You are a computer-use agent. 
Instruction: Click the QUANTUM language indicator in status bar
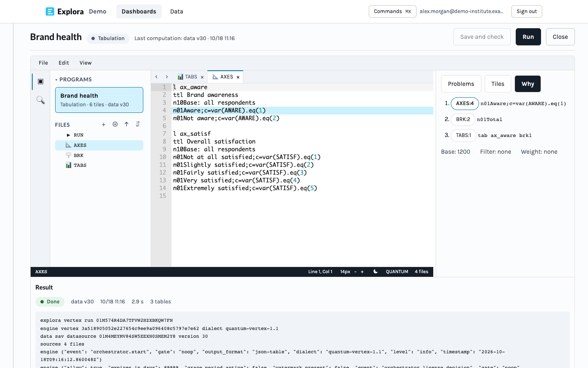397,272
